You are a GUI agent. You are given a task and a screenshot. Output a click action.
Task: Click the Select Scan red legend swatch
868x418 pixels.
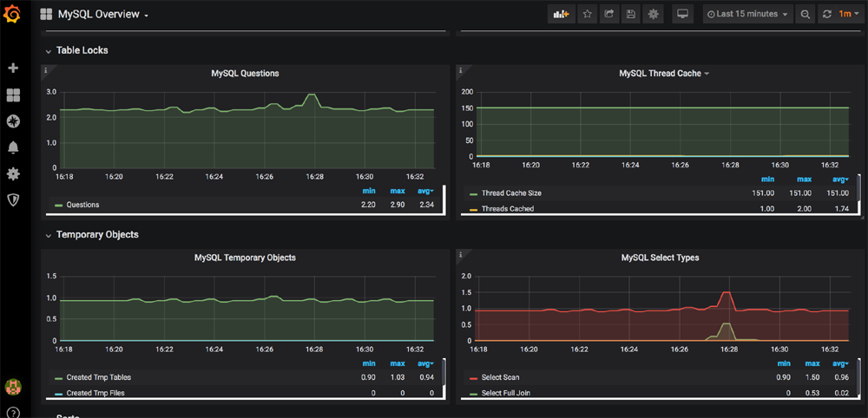click(473, 378)
